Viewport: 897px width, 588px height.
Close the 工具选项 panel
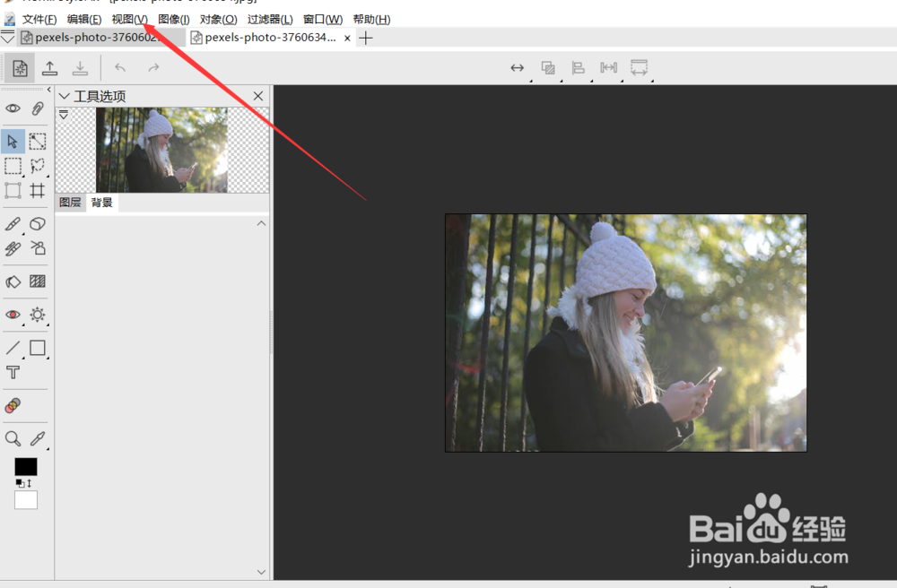point(258,96)
